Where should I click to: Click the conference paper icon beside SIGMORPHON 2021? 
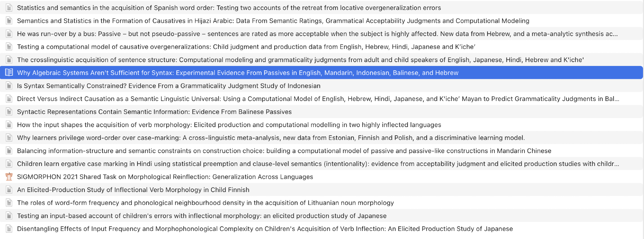[9, 177]
